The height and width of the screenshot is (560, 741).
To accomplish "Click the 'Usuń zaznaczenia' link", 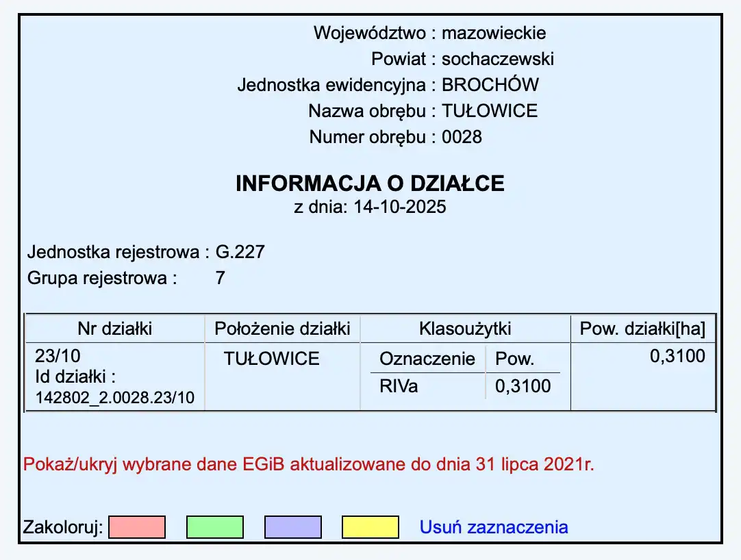I will (493, 527).
